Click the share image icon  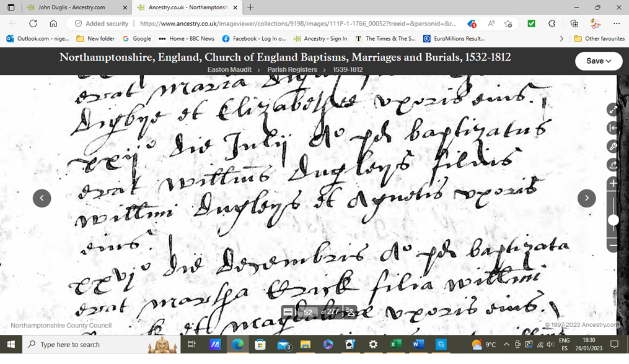click(x=613, y=165)
